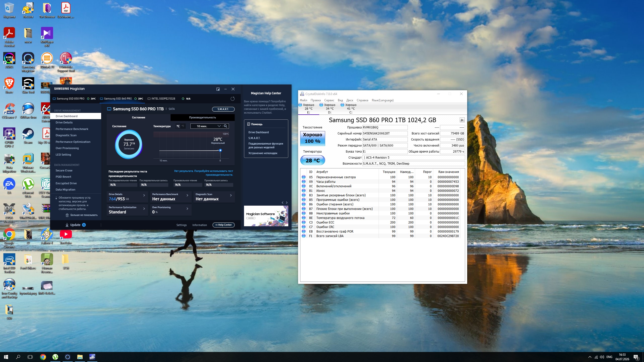Select the VMware Workstation desktop shortcut

click(x=28, y=163)
